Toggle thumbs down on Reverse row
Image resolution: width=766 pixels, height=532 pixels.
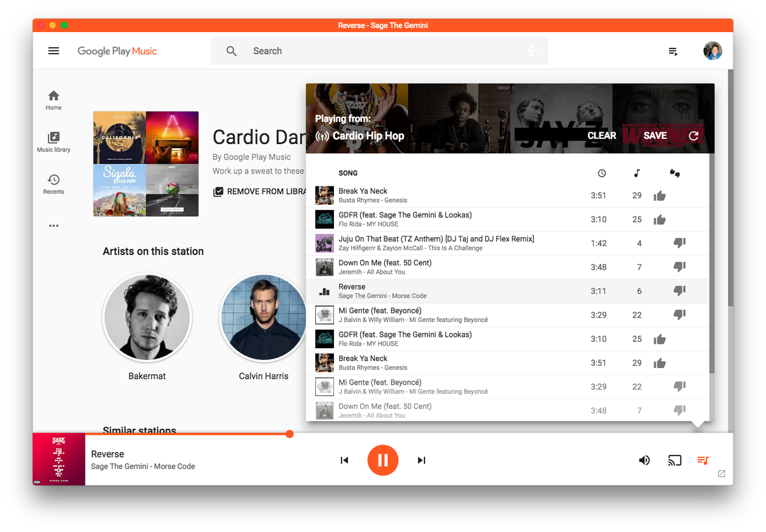coord(680,291)
